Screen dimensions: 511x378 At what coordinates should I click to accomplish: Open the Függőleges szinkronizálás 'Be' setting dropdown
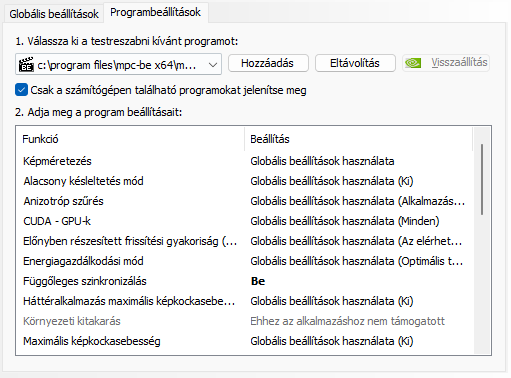[x=359, y=281]
